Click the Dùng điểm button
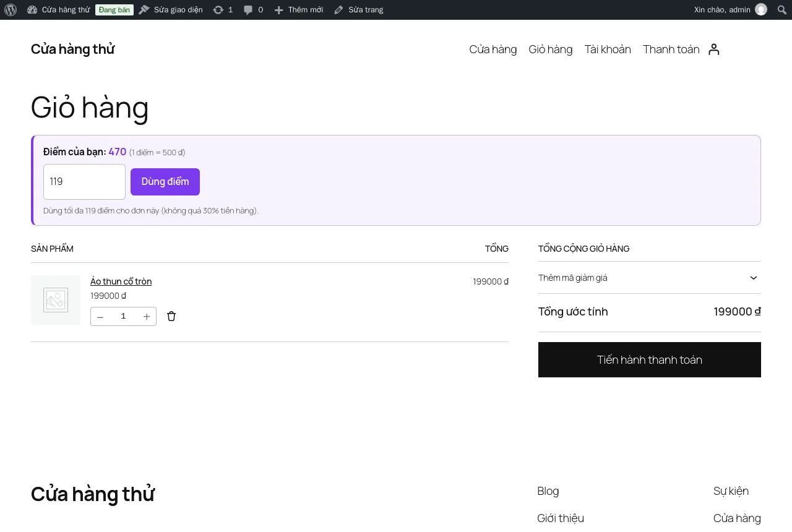 coord(165,182)
